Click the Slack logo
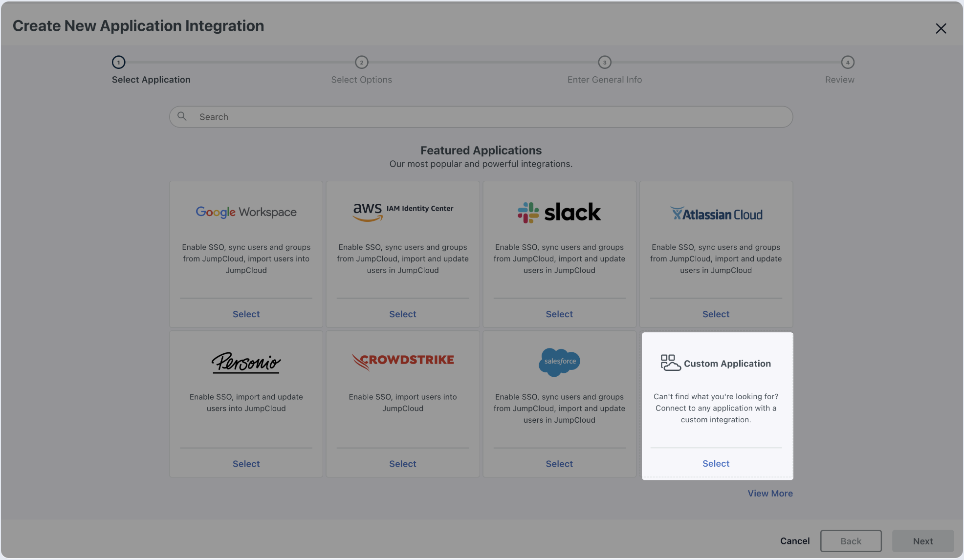964x560 pixels. tap(559, 213)
